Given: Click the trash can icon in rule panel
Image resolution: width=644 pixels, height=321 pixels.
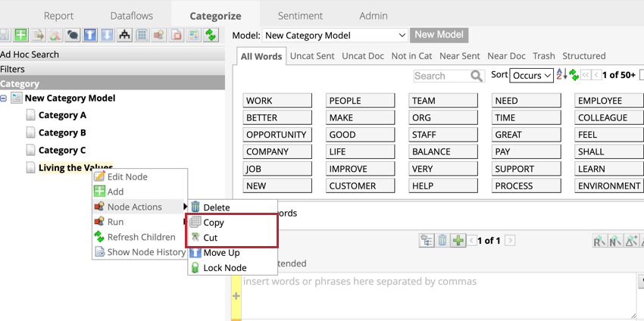Looking at the screenshot, I should (x=442, y=241).
